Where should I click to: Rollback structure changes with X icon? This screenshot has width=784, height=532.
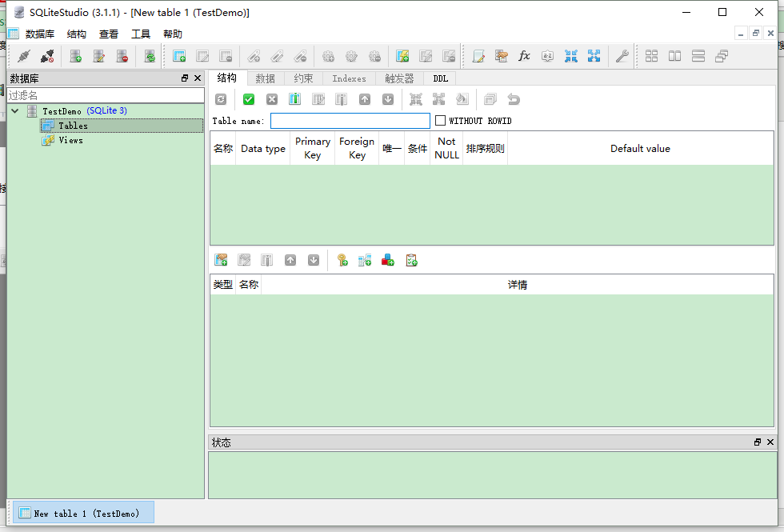[x=272, y=99]
